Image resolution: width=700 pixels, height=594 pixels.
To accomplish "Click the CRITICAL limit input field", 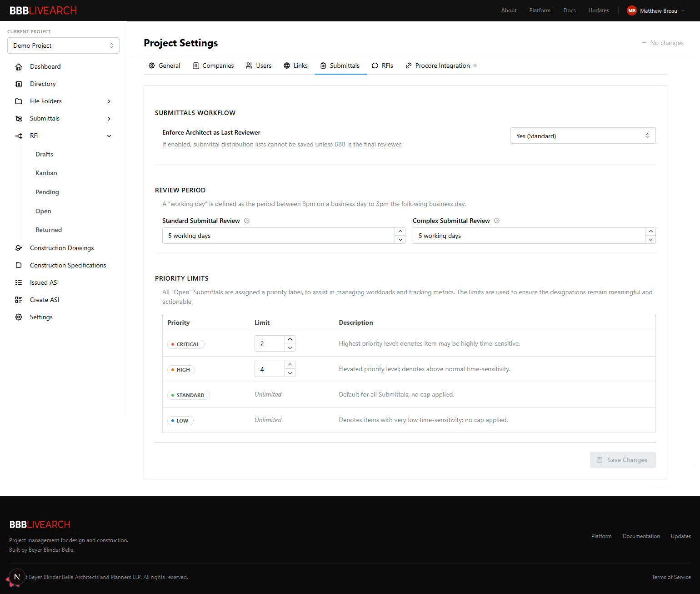I will pyautogui.click(x=270, y=343).
